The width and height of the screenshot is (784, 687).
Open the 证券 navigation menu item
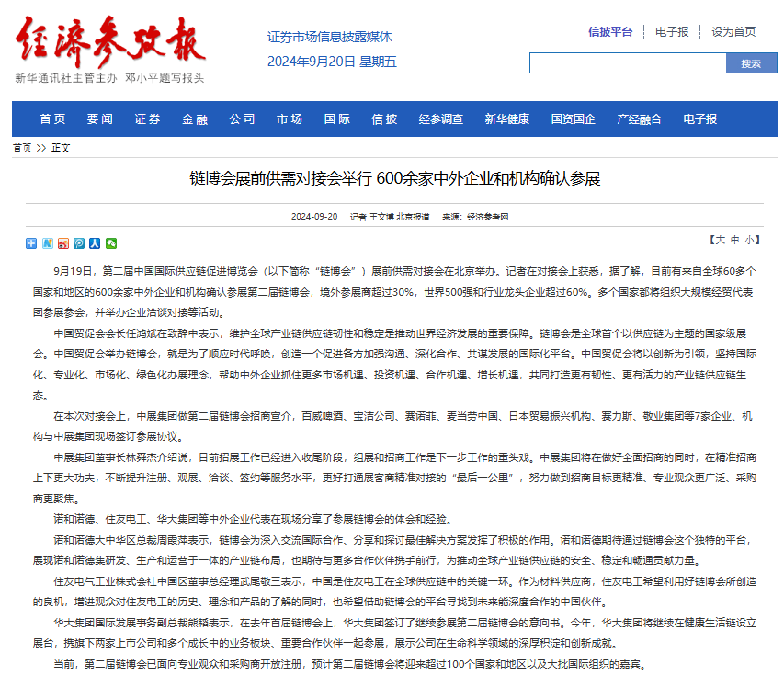tap(147, 119)
